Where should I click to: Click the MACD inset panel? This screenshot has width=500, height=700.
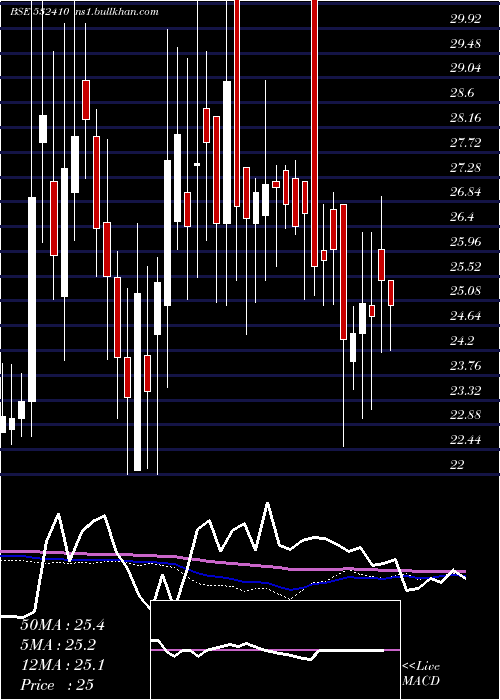pyautogui.click(x=275, y=650)
